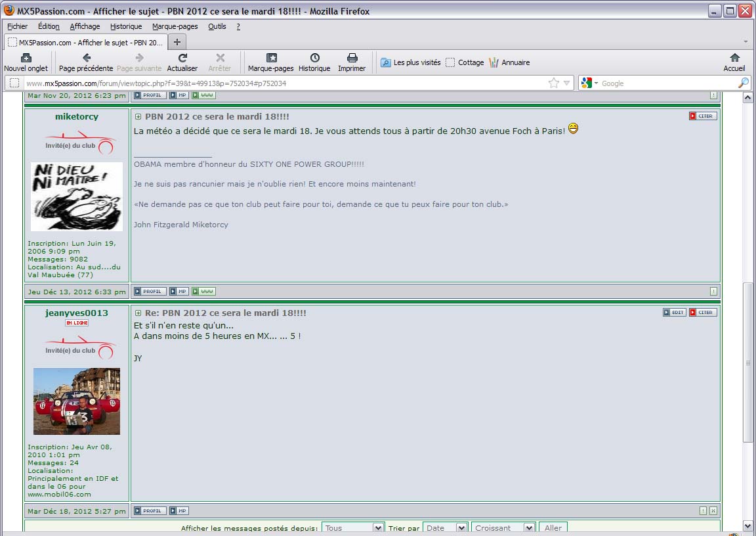Click the search magnifier icon

(x=743, y=83)
